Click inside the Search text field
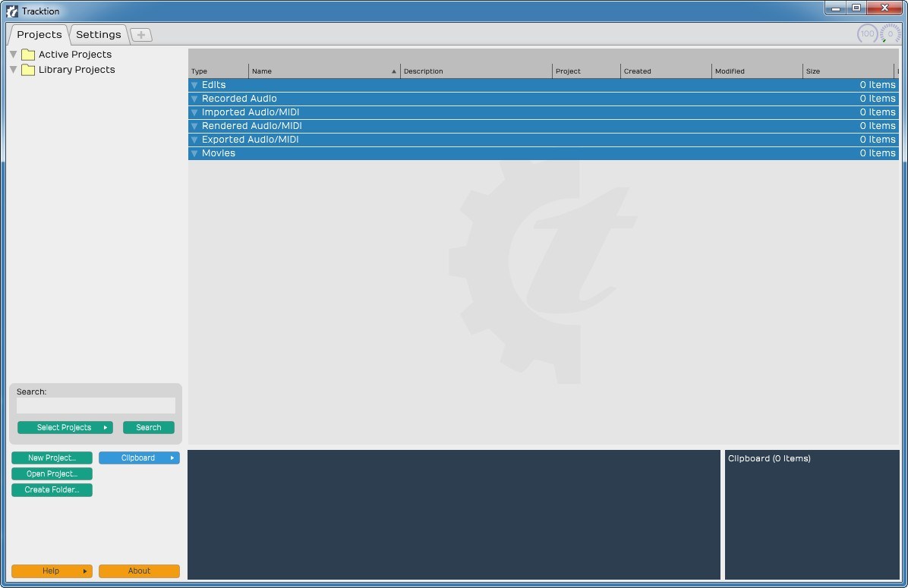The height and width of the screenshot is (588, 908). (96, 405)
